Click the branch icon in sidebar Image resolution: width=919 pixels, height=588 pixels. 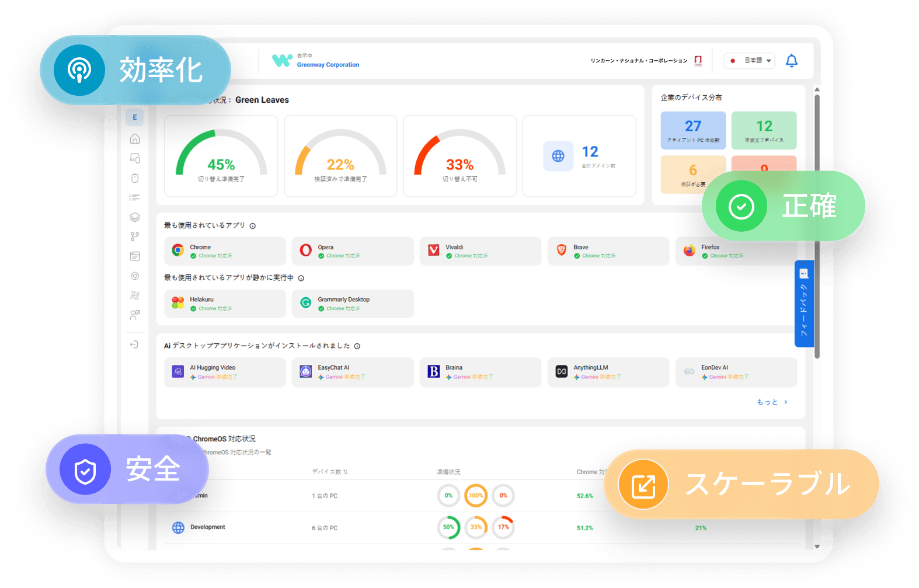point(135,236)
